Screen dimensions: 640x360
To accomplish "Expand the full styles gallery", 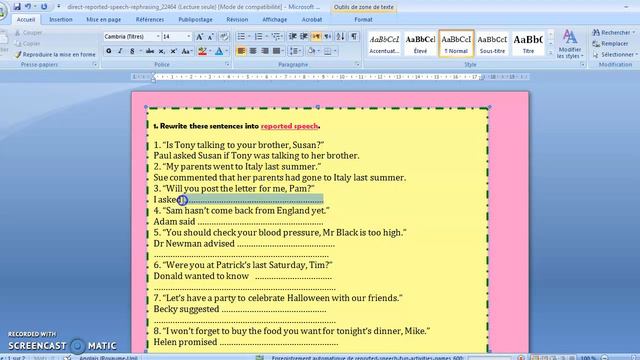I will tap(550, 53).
